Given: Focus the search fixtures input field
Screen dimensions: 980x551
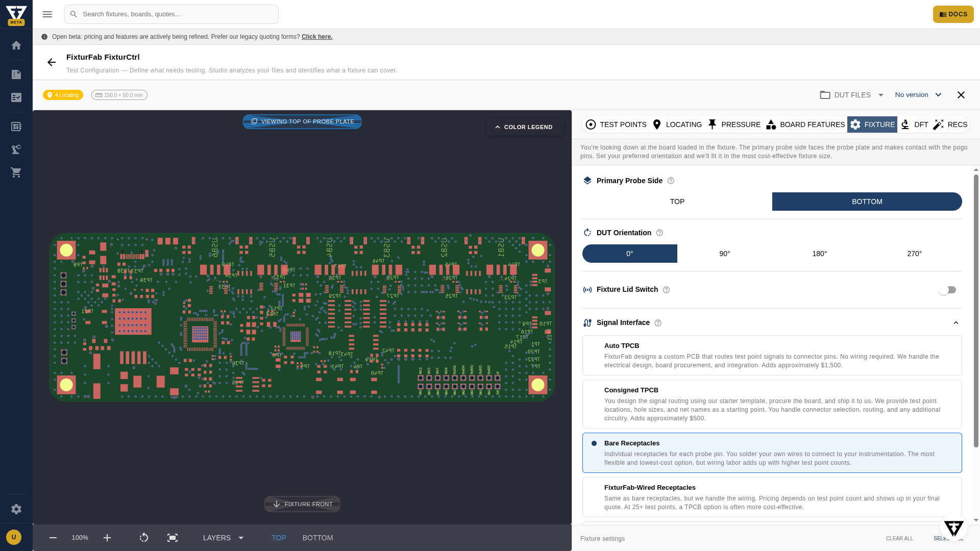Looking at the screenshot, I should [171, 14].
